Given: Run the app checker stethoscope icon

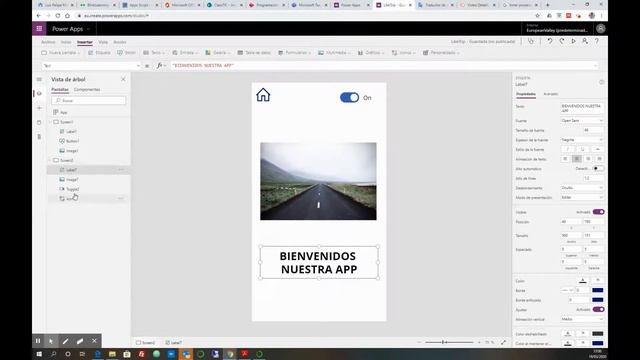Looking at the screenshot, I should [x=531, y=41].
